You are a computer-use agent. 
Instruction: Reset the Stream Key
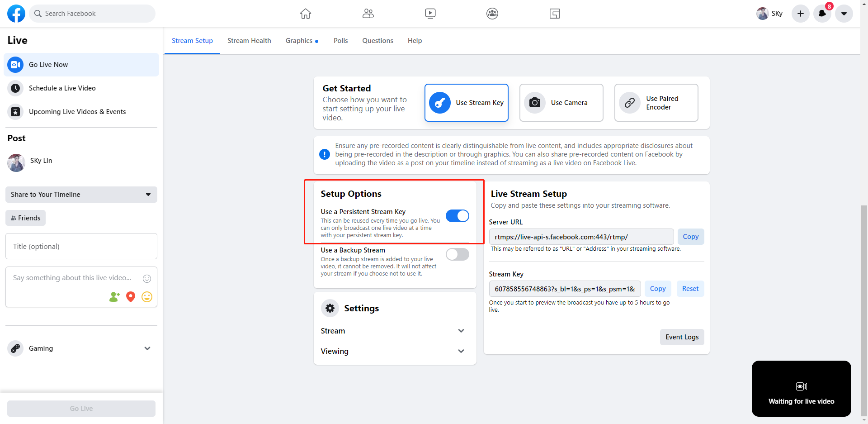(690, 289)
